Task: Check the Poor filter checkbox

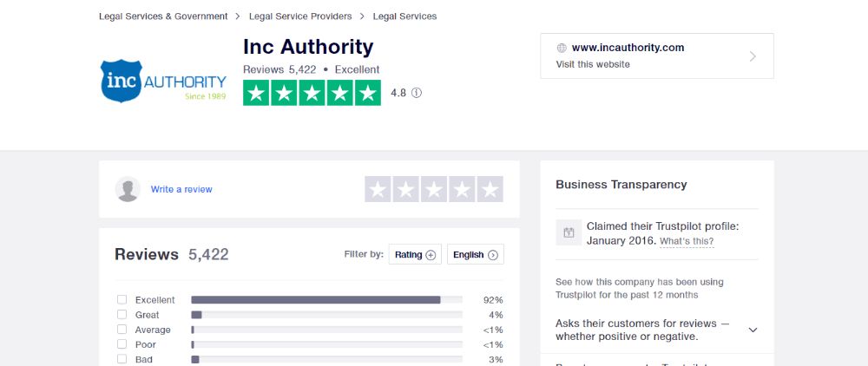Action: [x=122, y=344]
